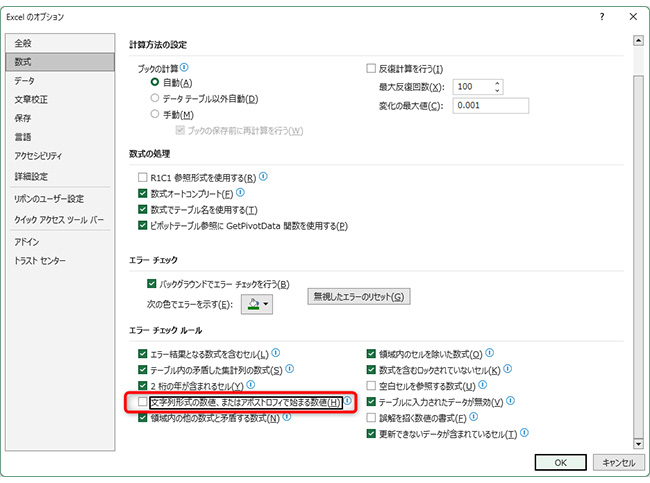Viewport: 650px width, 483px height.
Task: Toggle バックグラウンドでエラーチェックを行う checkbox
Action: tap(152, 284)
